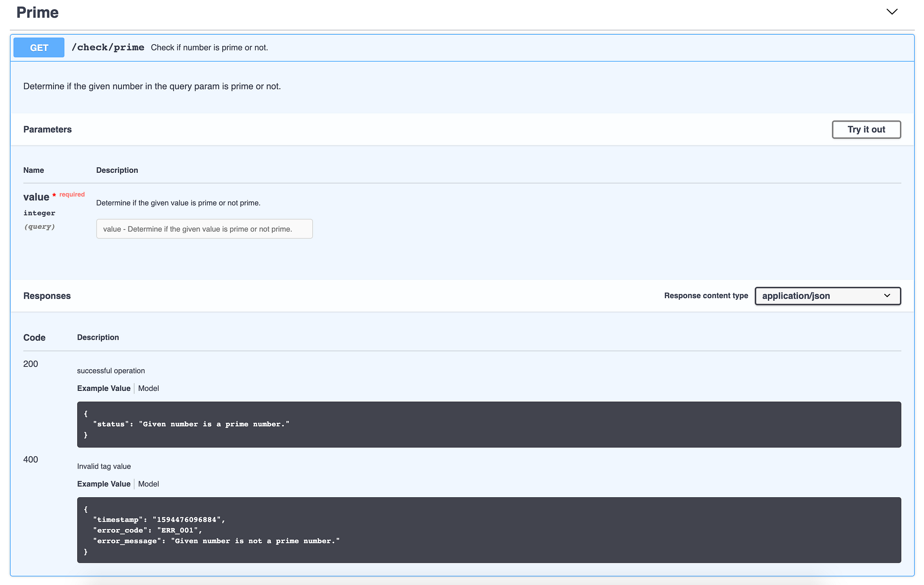Switch to Model view for 400 response
The height and width of the screenshot is (585, 924).
[148, 484]
